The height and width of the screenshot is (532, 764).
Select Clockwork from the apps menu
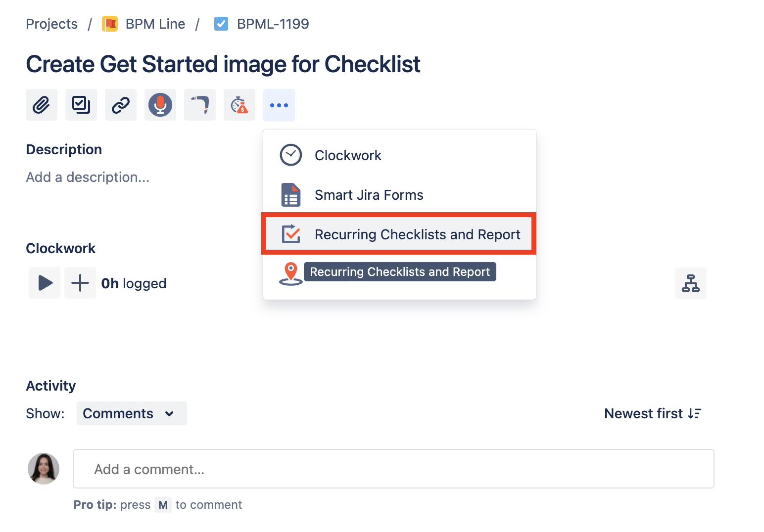tap(348, 155)
